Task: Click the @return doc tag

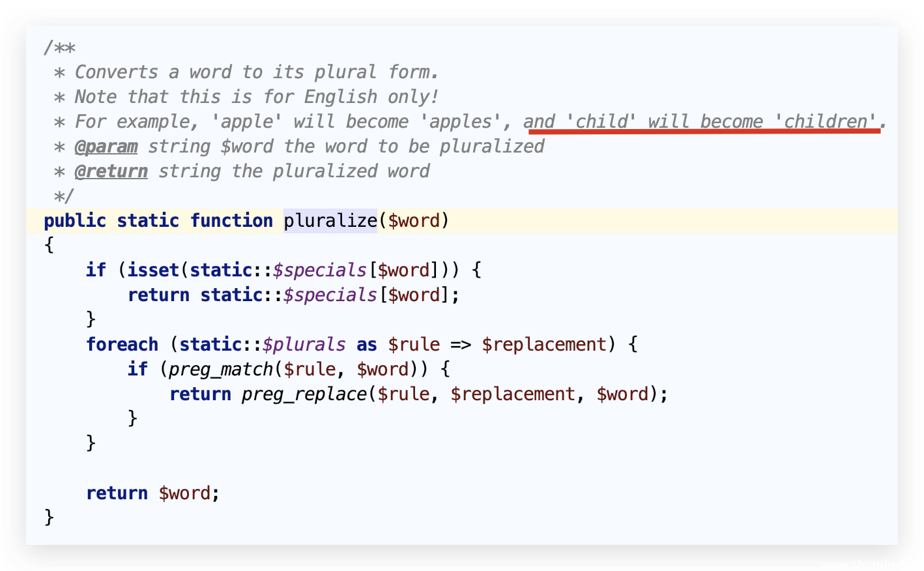Action: pos(111,171)
